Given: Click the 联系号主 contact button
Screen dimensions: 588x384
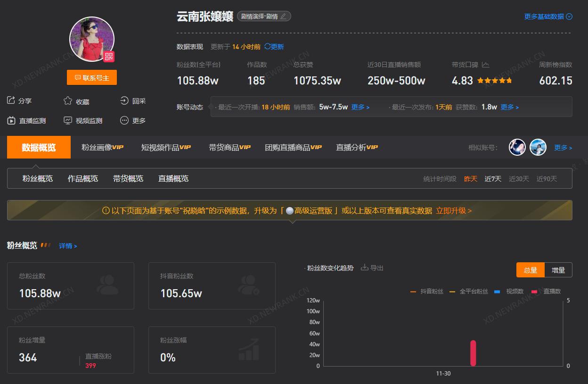Looking at the screenshot, I should (x=92, y=77).
